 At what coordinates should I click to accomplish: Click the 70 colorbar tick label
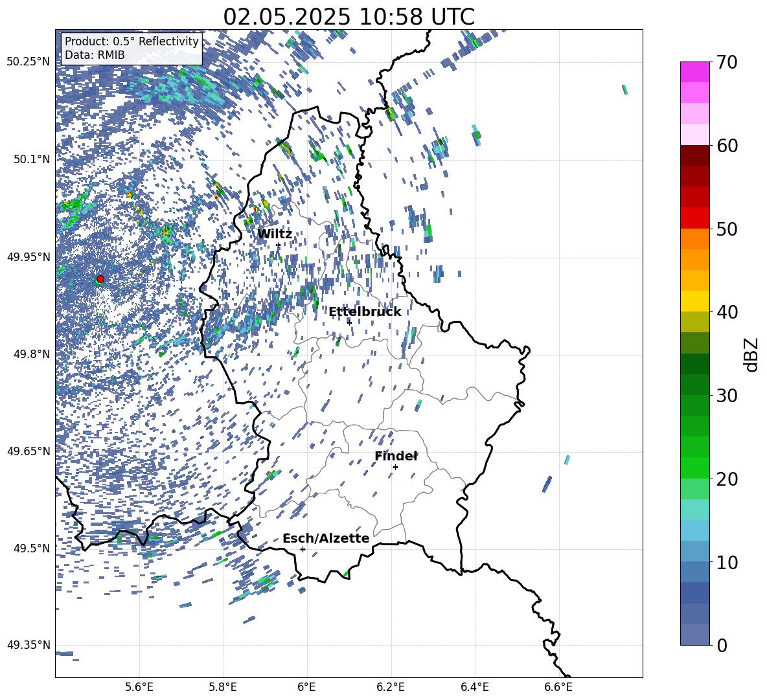[x=727, y=62]
